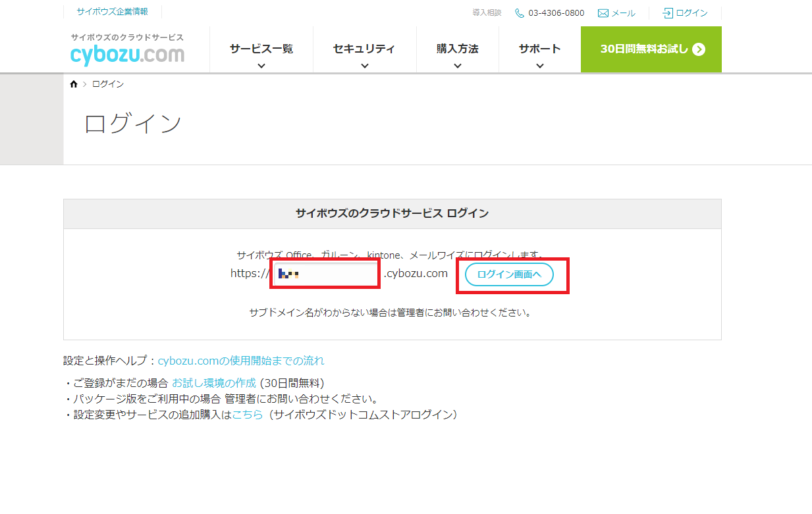Image resolution: width=812 pixels, height=514 pixels.
Task: Click the ログイン画面へ button
Action: click(508, 274)
